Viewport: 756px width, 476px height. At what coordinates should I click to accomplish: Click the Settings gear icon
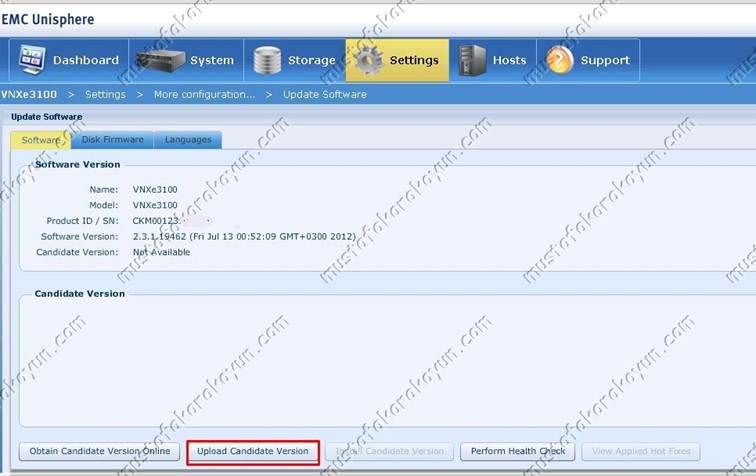(368, 60)
